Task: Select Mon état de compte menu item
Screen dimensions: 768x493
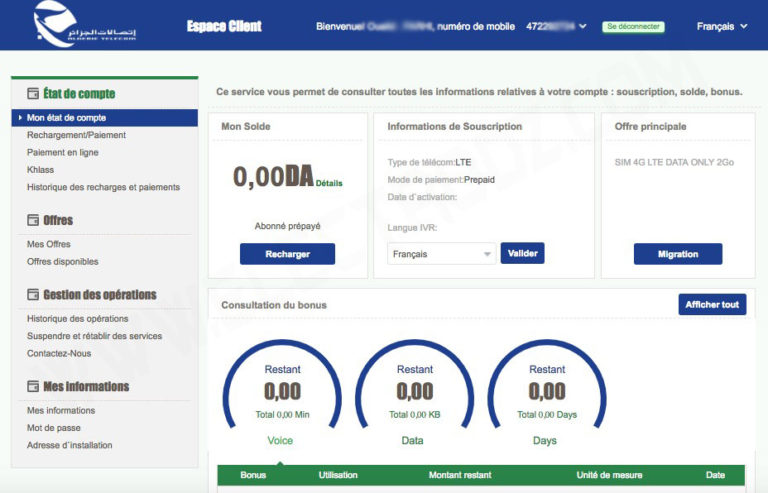Action: 105,117
